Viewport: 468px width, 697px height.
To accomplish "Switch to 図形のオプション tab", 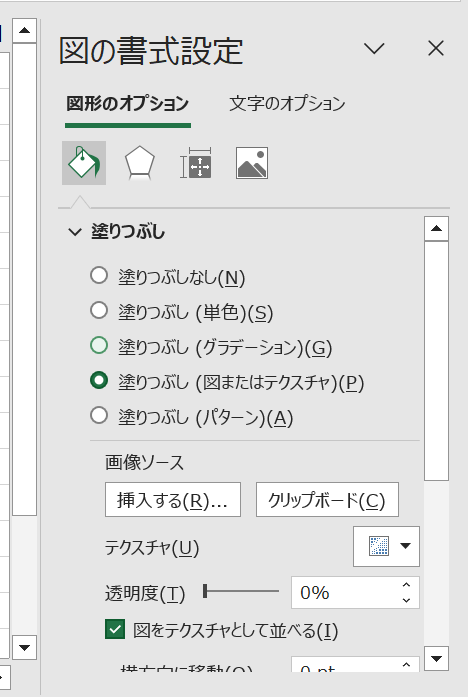I will coord(128,104).
